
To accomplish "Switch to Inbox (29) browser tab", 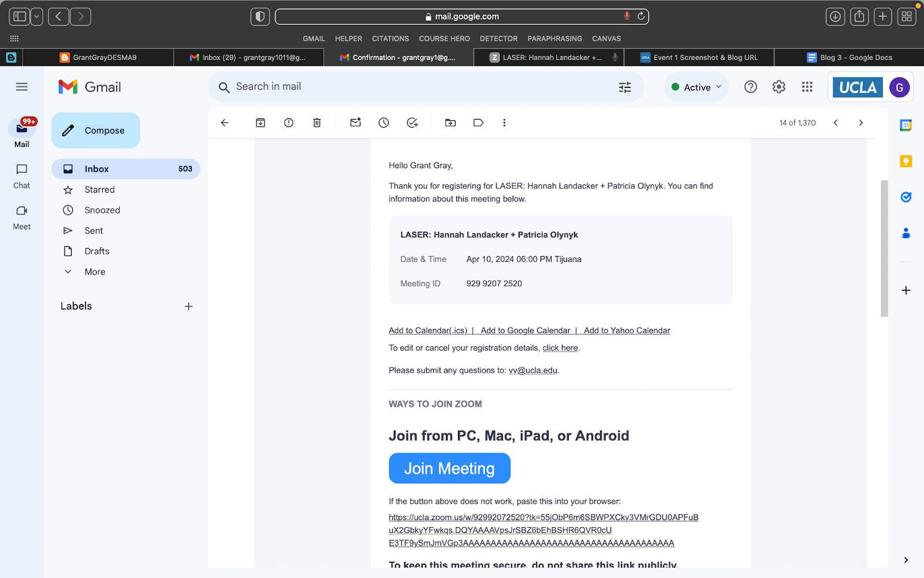I will [248, 57].
